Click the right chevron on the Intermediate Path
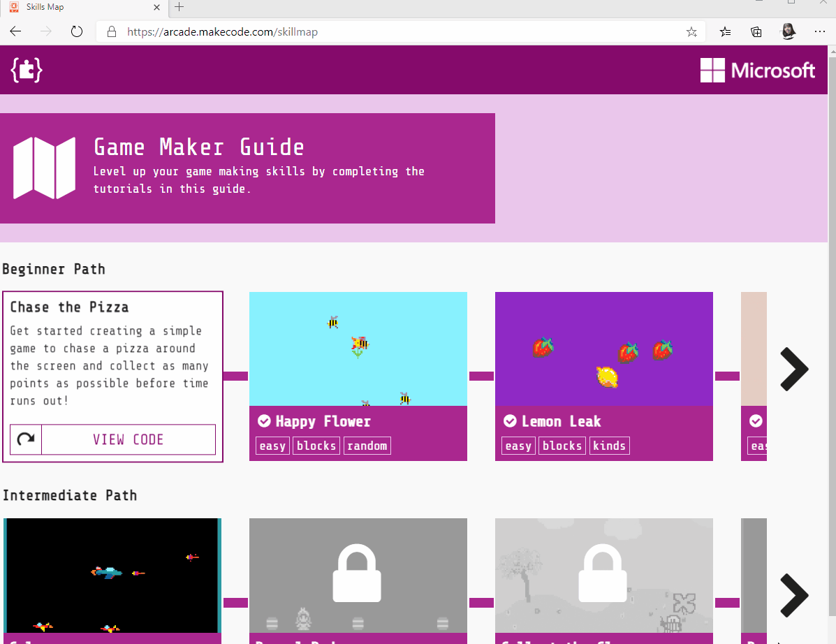 pos(795,596)
